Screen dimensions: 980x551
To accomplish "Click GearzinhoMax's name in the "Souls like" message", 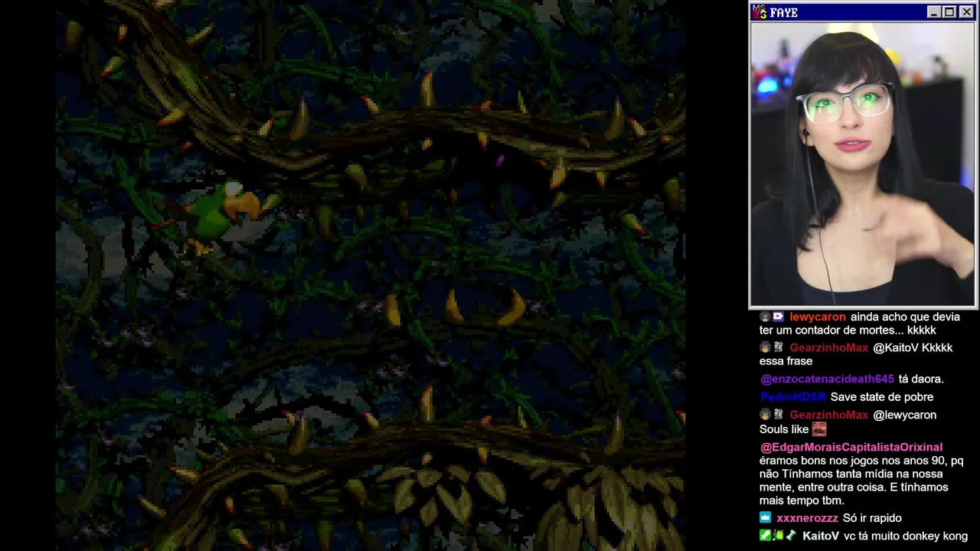I will (x=829, y=415).
